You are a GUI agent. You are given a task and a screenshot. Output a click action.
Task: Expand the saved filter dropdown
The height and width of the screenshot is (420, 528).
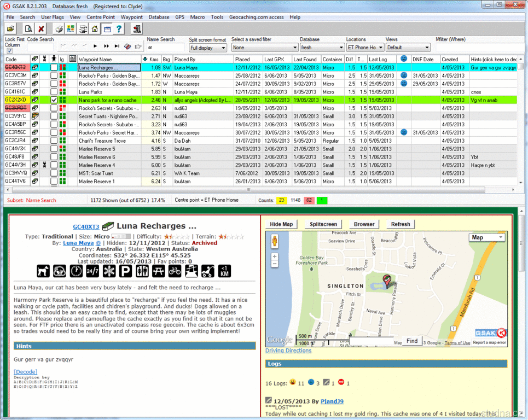pyautogui.click(x=264, y=48)
